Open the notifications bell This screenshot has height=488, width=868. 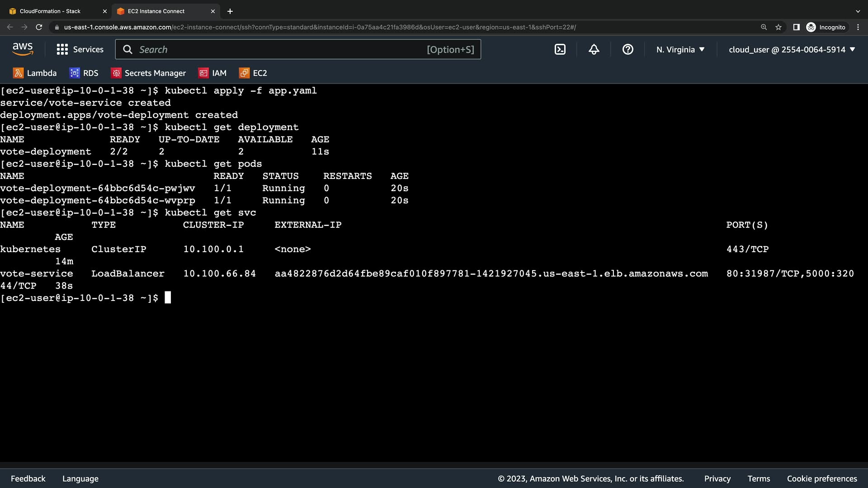click(594, 50)
